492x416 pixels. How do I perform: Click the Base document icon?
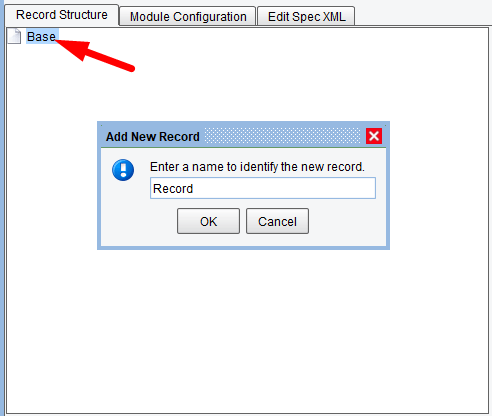[x=15, y=36]
